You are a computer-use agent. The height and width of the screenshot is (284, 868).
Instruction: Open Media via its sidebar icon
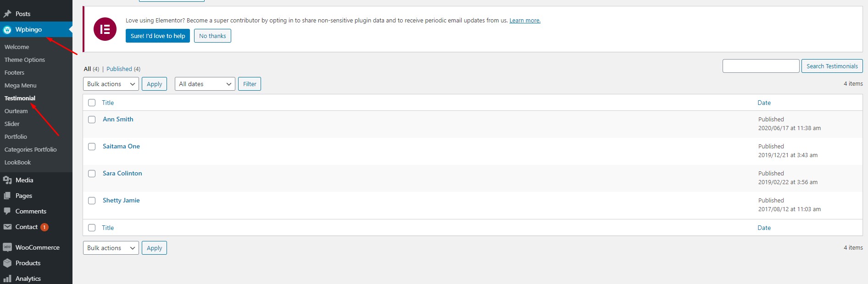point(7,180)
